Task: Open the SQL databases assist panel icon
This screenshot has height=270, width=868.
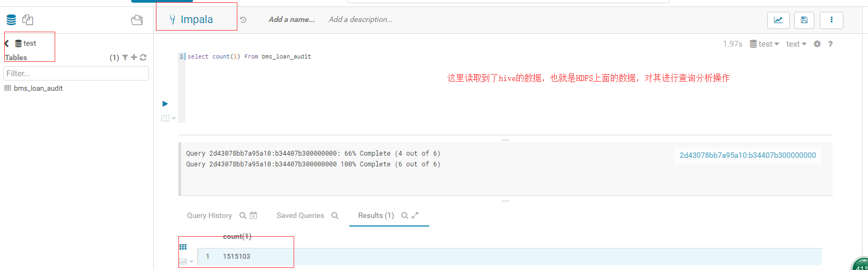Action: coord(11,20)
